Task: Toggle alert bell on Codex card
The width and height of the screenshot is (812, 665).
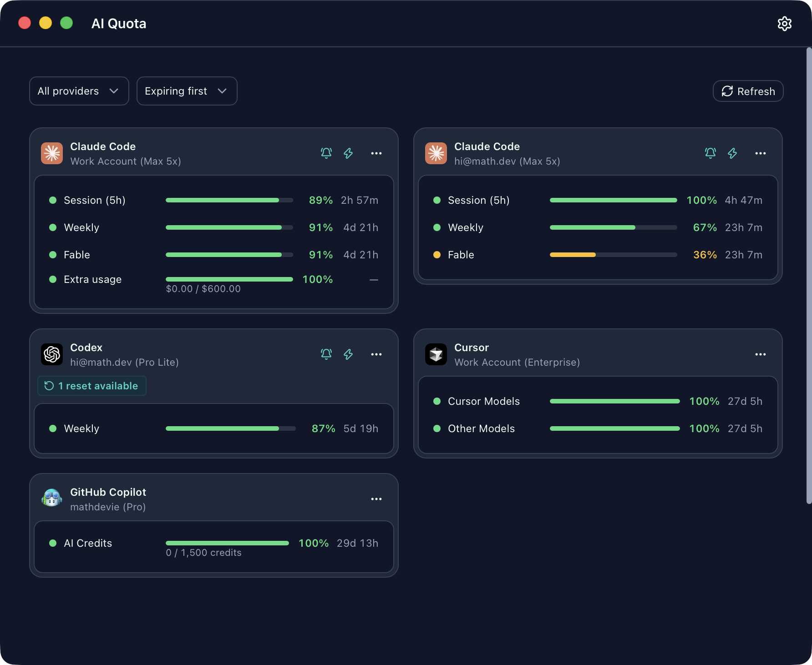Action: 326,354
